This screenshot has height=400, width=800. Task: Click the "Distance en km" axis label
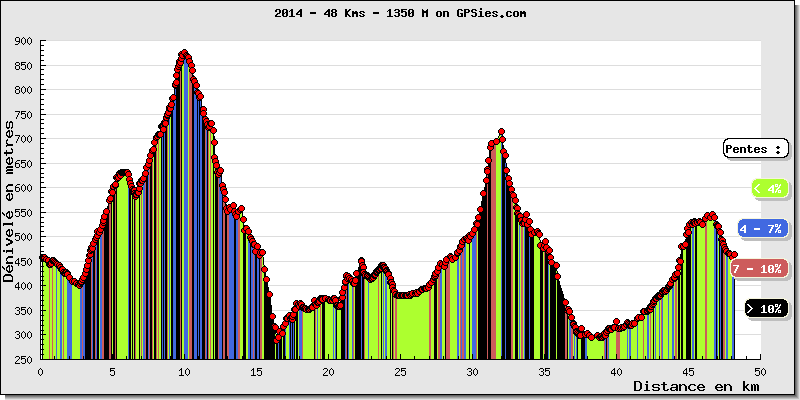coord(696,386)
